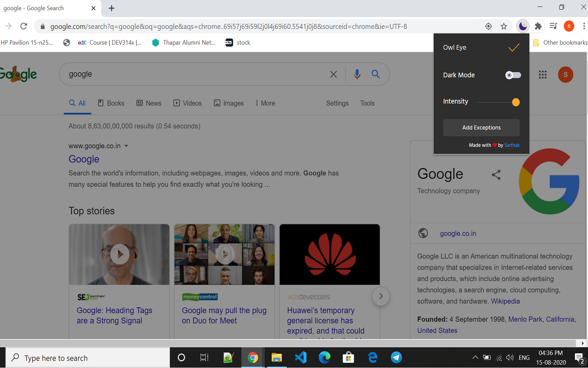
Task: Switch to the Images search tab
Action: click(229, 103)
